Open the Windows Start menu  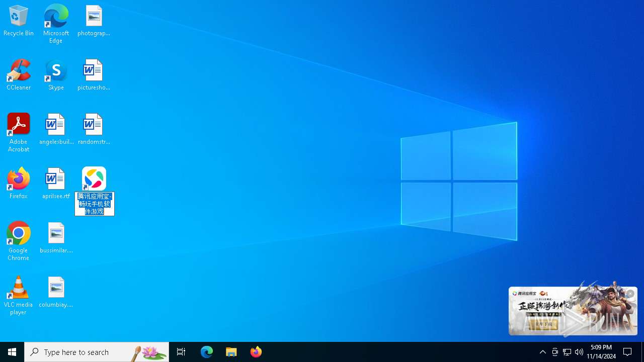coord(12,352)
